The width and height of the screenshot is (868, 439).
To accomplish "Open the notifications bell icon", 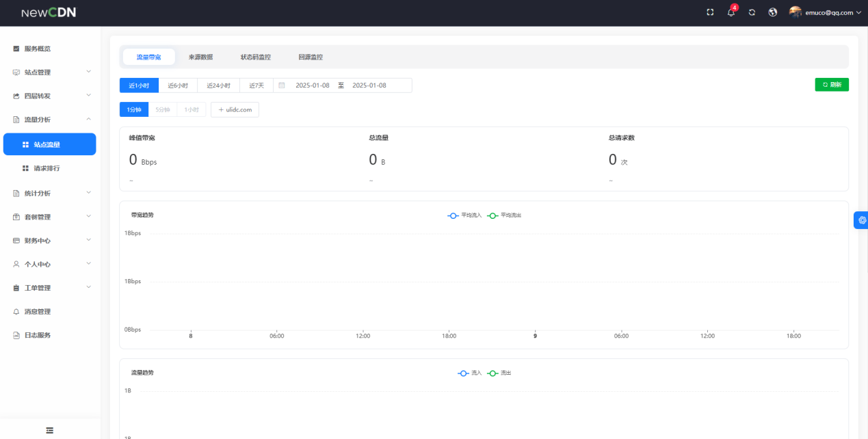I will [731, 12].
